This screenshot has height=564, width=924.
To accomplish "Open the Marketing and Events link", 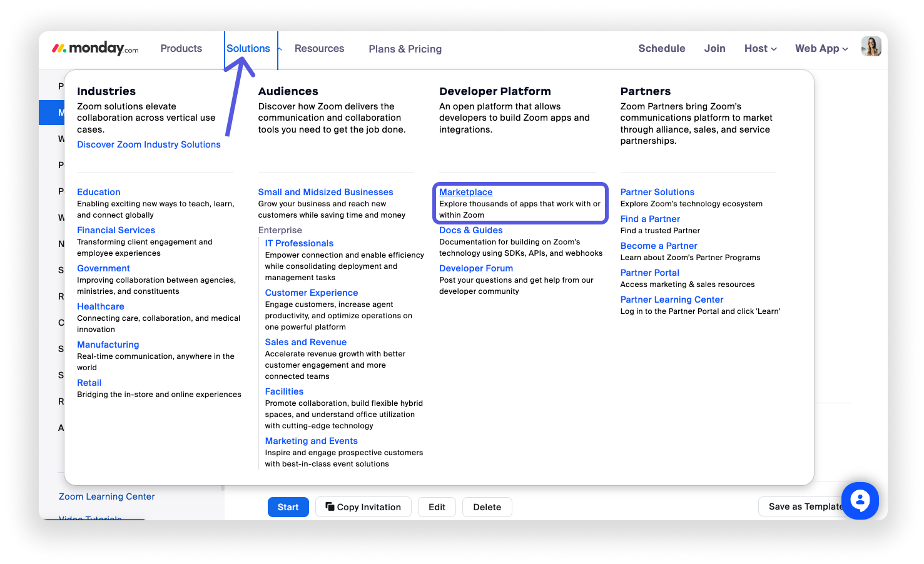I will (312, 441).
